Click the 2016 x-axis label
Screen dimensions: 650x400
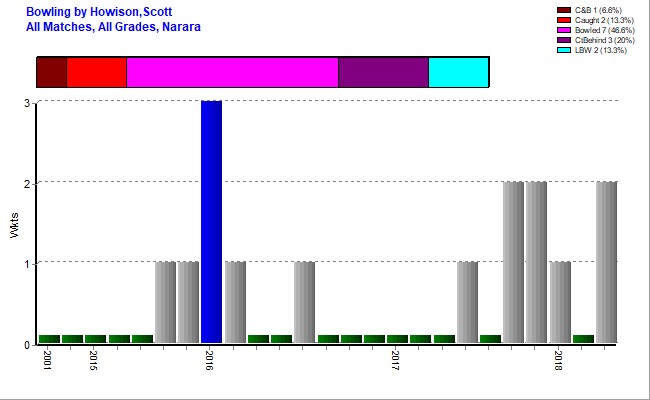(209, 360)
